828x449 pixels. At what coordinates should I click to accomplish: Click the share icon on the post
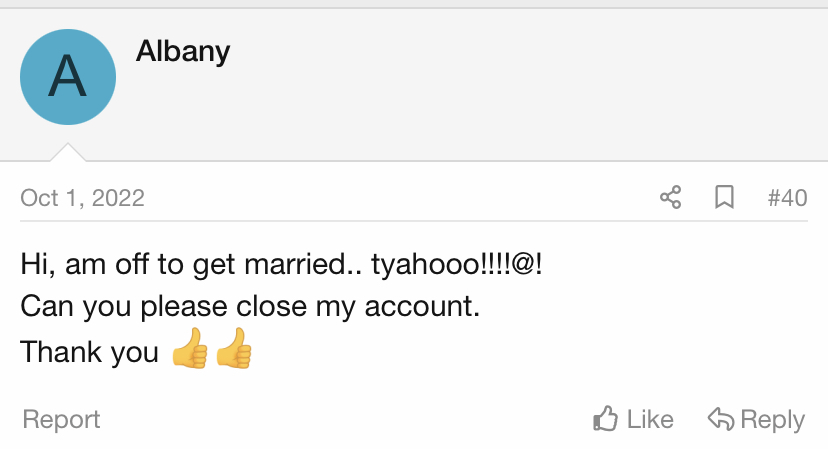670,197
